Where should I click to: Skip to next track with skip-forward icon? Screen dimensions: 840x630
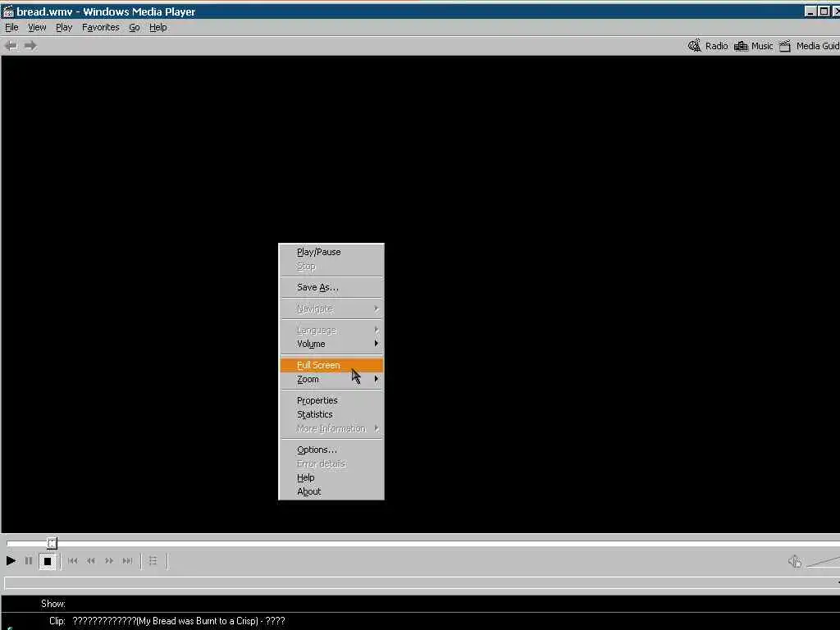tap(127, 561)
